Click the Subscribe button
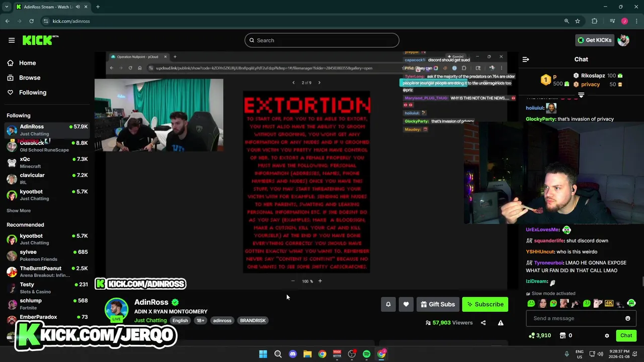 point(485,304)
